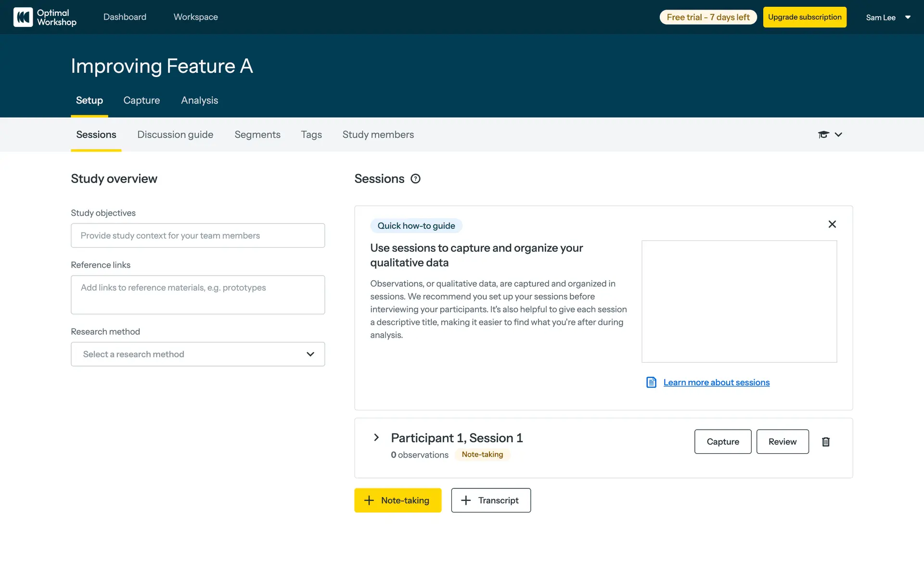Switch to the Capture tab
Viewport: 924px width, 578px height.
click(x=141, y=100)
